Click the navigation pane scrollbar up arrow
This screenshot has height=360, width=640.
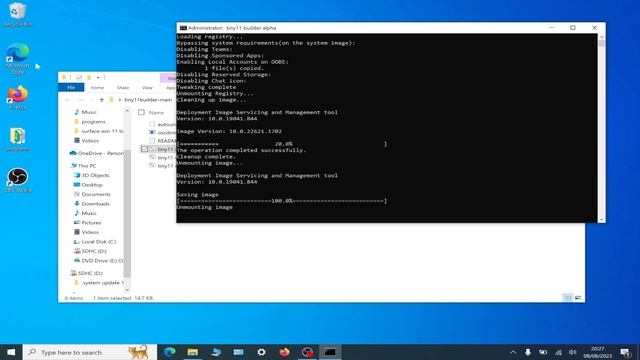(x=127, y=111)
